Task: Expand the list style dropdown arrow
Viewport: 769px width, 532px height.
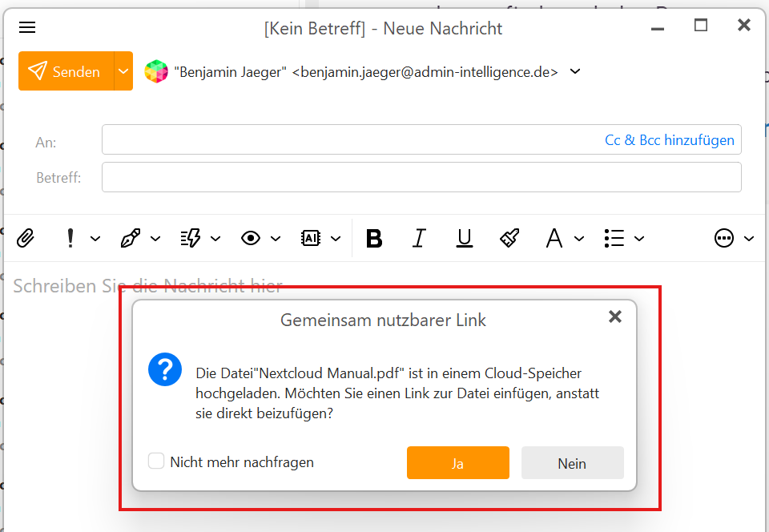Action: [639, 239]
